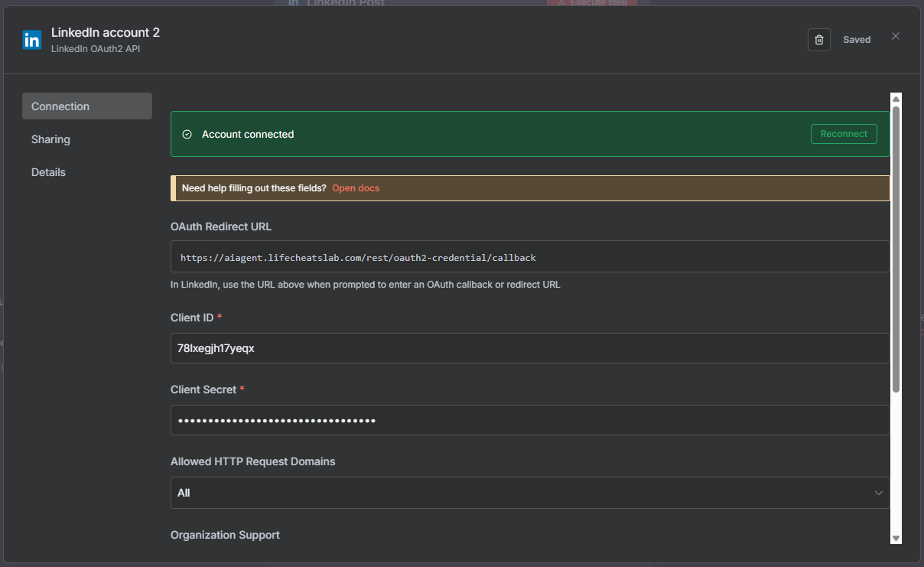Click the OAuth Redirect URL field
924x567 pixels.
click(529, 257)
